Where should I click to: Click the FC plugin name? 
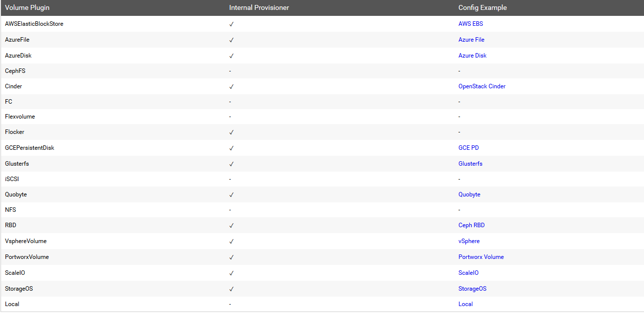click(x=8, y=102)
